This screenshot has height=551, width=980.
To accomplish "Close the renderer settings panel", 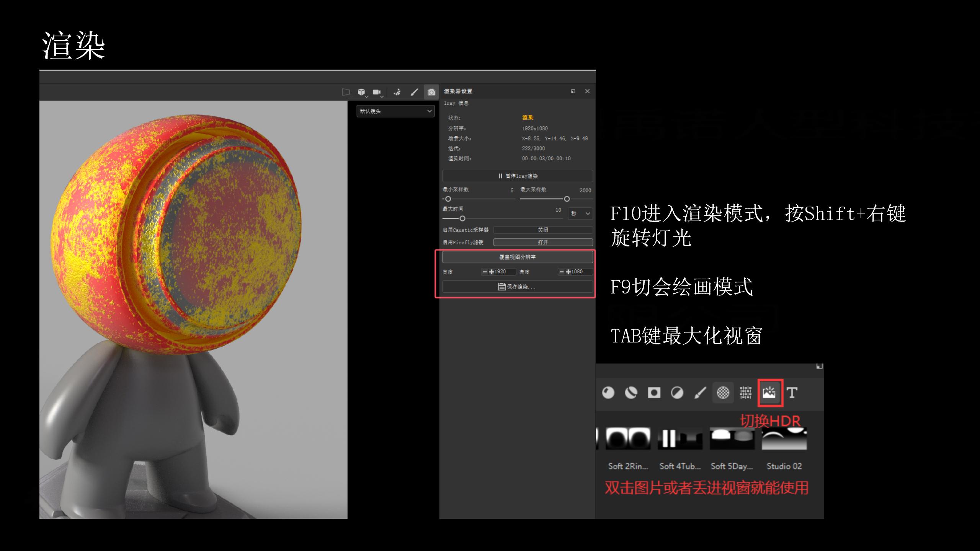I will 587,91.
